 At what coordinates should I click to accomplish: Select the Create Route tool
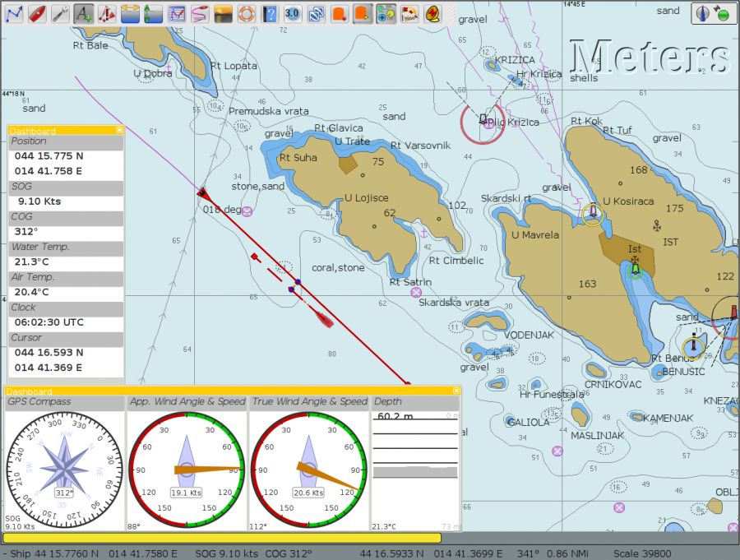click(x=13, y=13)
